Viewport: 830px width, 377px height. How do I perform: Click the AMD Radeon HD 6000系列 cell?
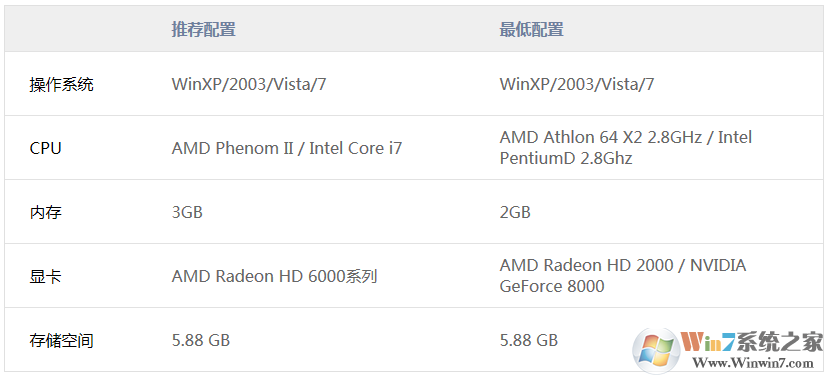coord(274,276)
